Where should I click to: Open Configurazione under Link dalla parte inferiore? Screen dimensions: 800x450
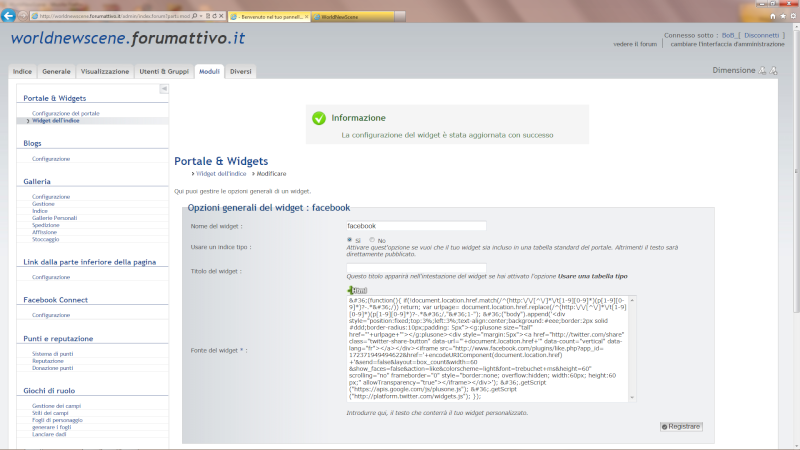pyautogui.click(x=51, y=278)
